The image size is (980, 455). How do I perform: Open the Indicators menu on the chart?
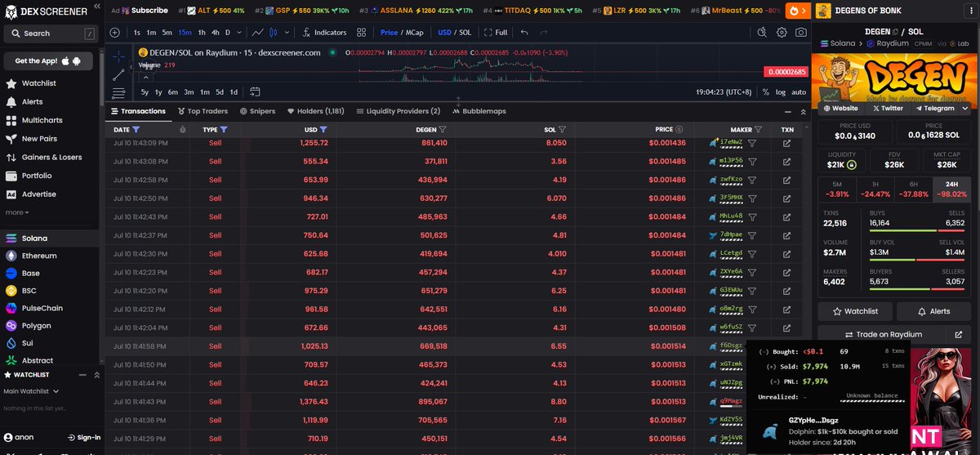(x=324, y=33)
